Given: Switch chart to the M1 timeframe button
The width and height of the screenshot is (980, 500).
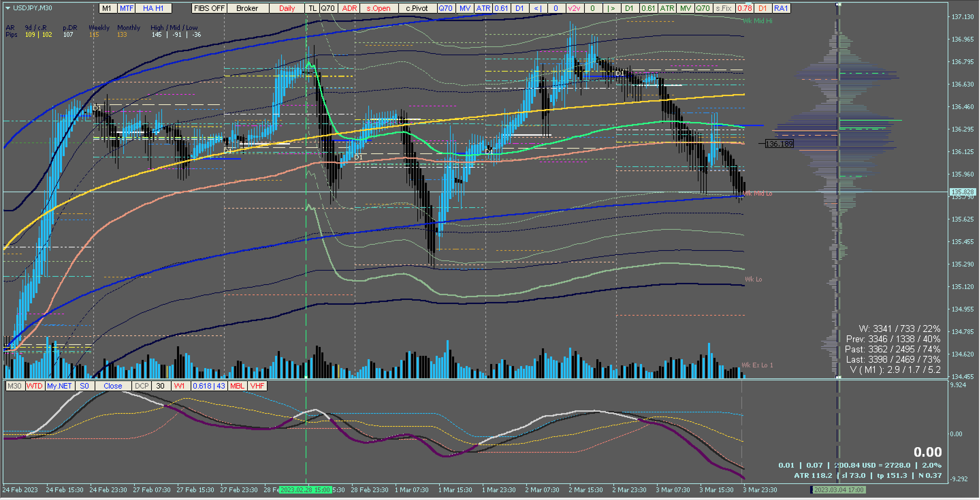Looking at the screenshot, I should point(107,8).
